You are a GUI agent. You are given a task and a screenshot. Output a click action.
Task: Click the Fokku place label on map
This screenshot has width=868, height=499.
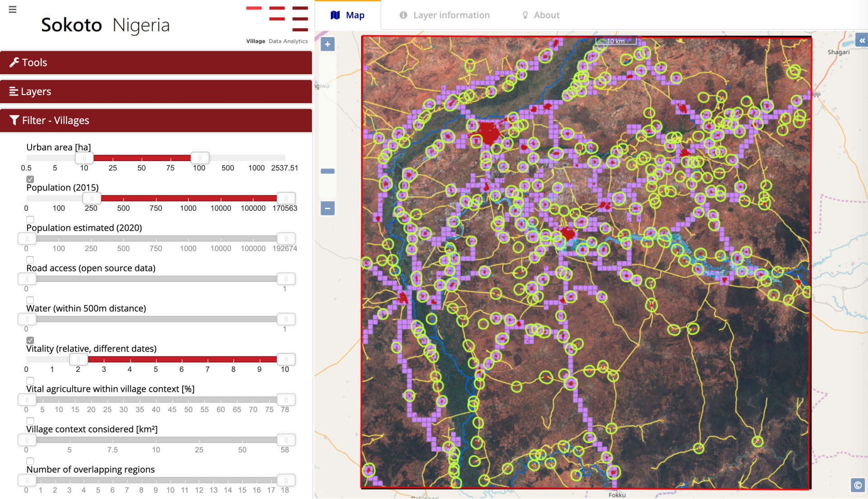click(x=617, y=495)
